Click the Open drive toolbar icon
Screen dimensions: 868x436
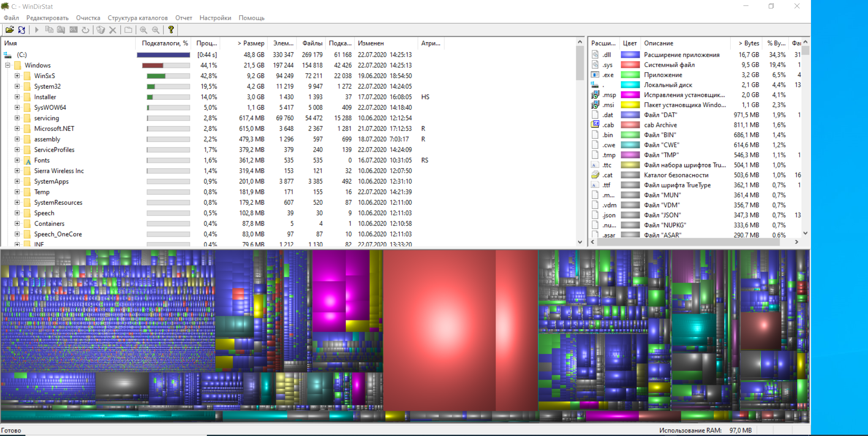9,30
